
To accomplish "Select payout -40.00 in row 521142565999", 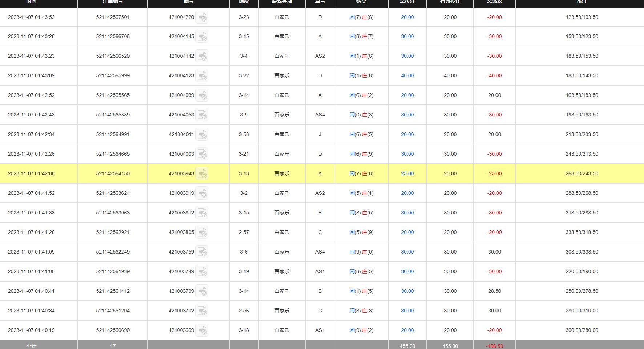I will 494,75.
